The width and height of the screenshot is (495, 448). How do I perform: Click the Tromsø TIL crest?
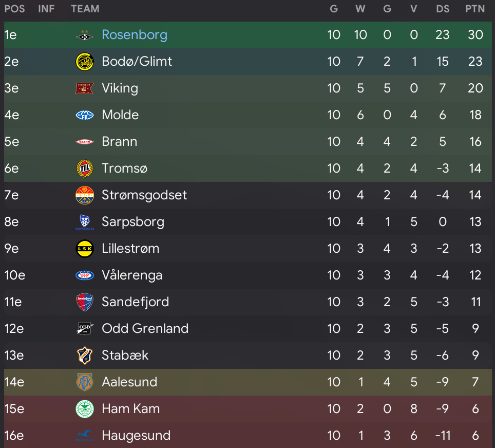pyautogui.click(x=85, y=169)
